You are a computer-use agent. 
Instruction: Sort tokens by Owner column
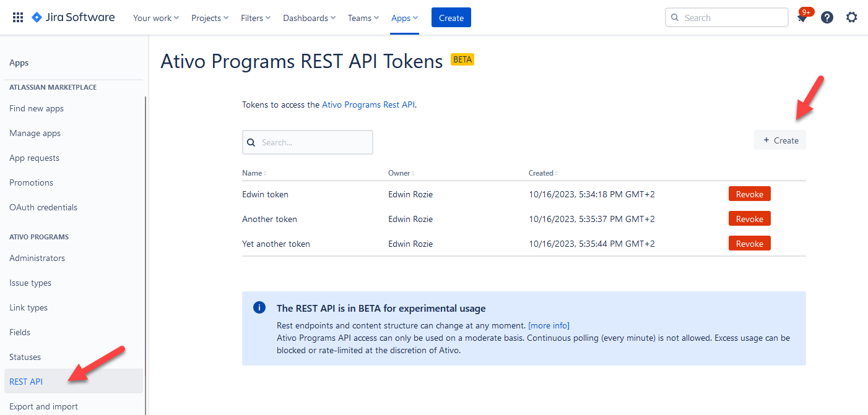(x=401, y=173)
